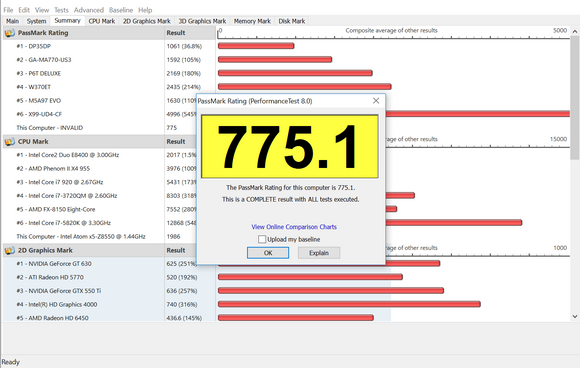
Task: Switch to the System tab
Action: (x=36, y=21)
